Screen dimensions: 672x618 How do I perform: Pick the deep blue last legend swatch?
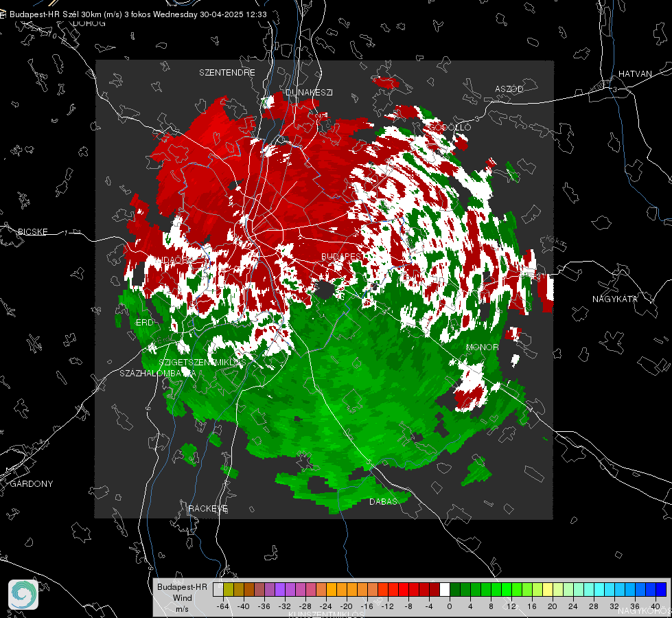pyautogui.click(x=661, y=589)
